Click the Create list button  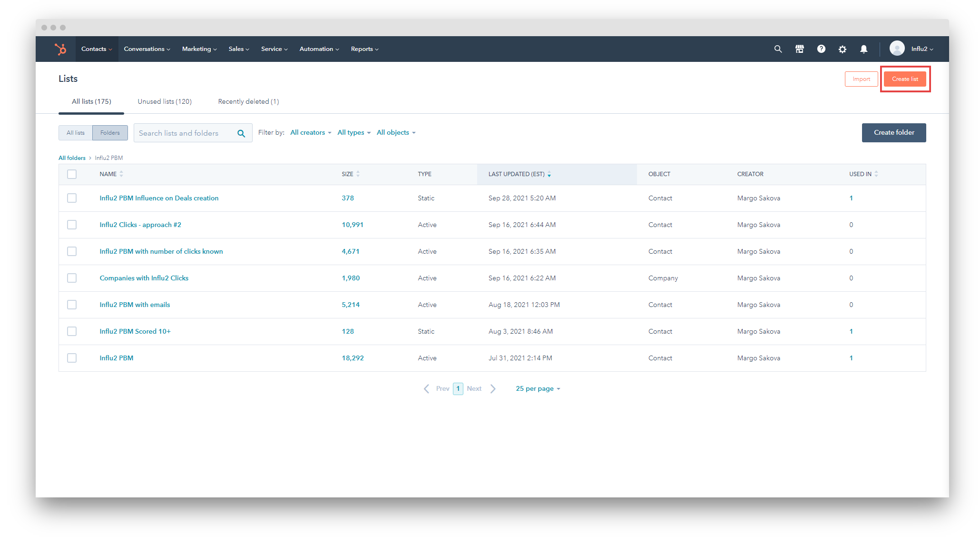pyautogui.click(x=904, y=79)
